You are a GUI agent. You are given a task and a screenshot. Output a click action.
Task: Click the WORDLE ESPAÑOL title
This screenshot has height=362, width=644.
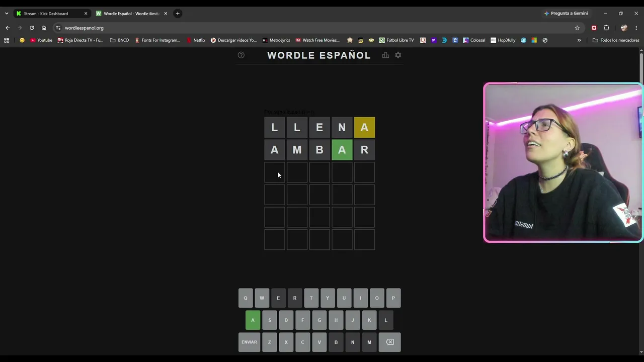(x=319, y=55)
